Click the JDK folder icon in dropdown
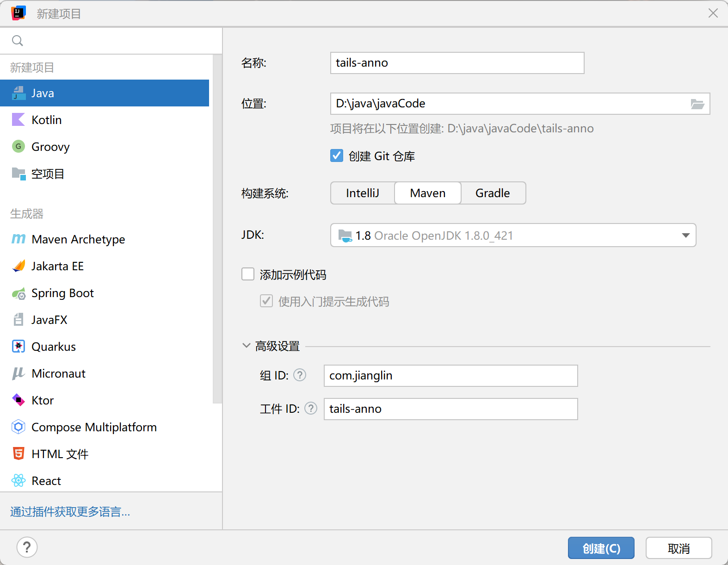Screen dimensions: 728x565 point(345,236)
